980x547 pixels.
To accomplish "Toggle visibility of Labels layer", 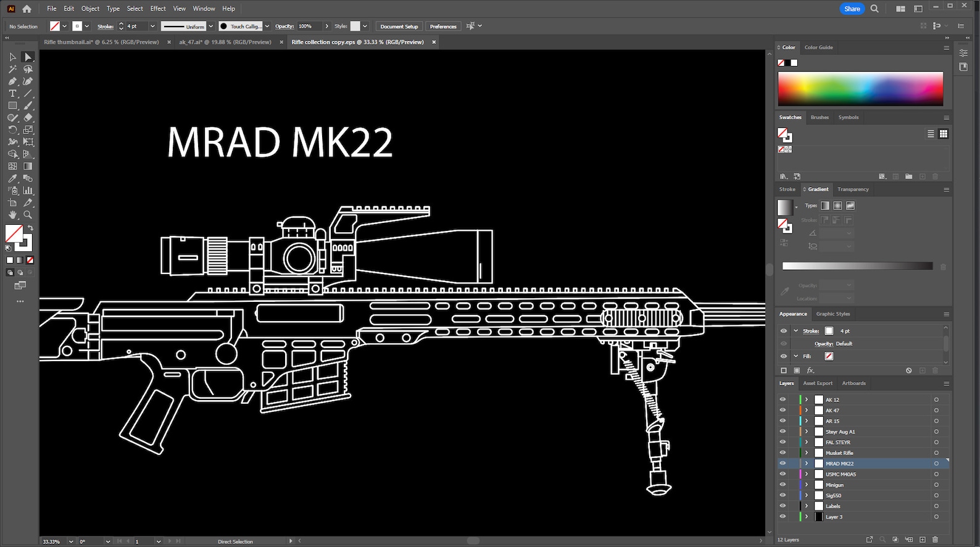I will click(783, 506).
